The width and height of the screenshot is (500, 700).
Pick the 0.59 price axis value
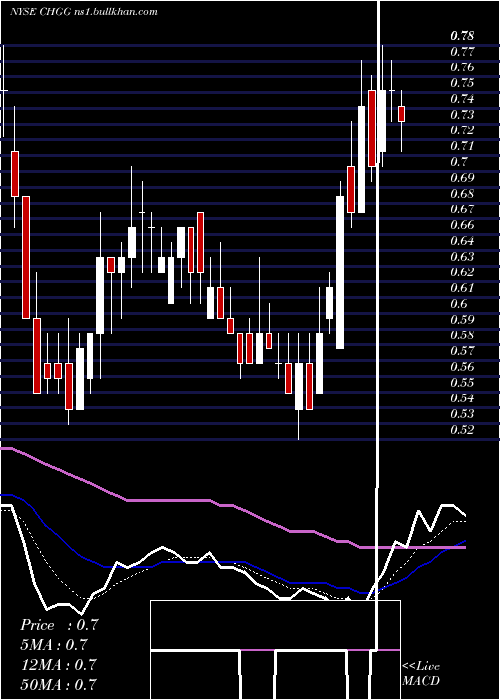[x=462, y=320]
